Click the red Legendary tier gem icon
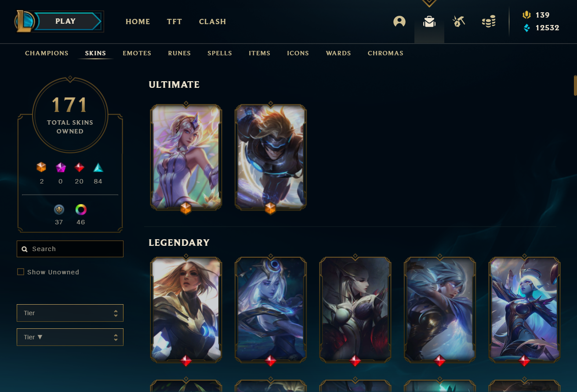The width and height of the screenshot is (577, 392). point(79,167)
